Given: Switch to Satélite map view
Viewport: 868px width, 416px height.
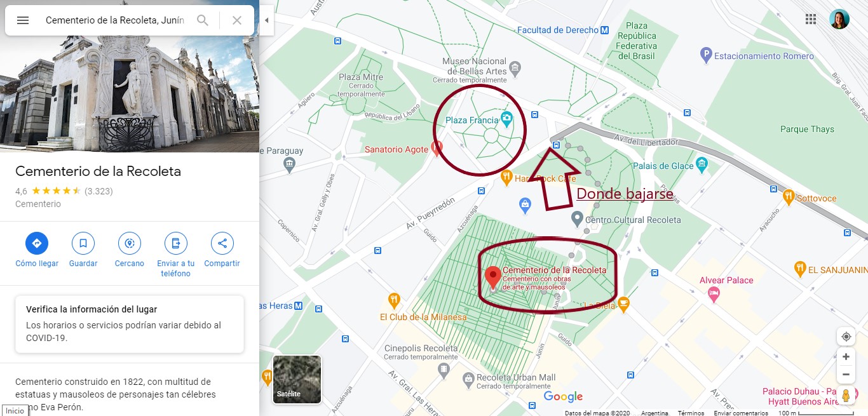Looking at the screenshot, I should point(297,379).
